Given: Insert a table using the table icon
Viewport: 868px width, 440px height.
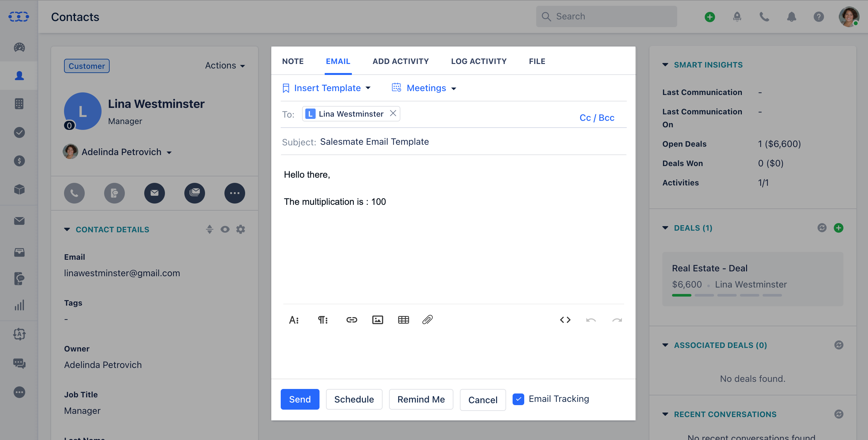Looking at the screenshot, I should coord(403,320).
